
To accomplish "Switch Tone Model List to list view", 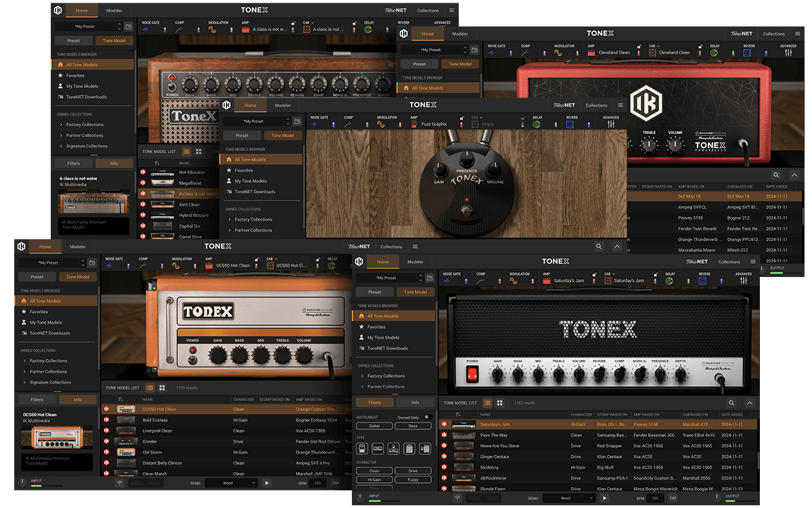I will point(487,403).
